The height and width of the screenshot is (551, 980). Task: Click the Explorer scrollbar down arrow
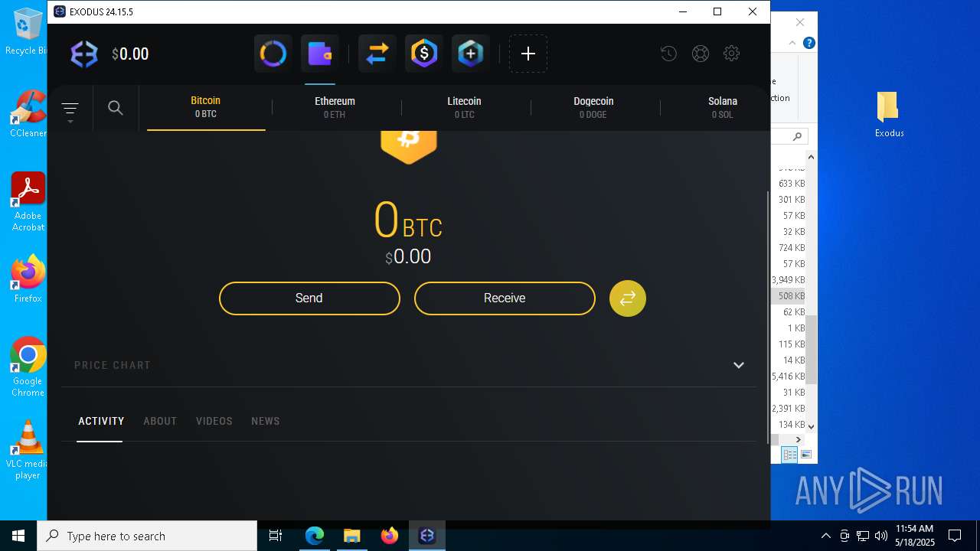click(x=811, y=426)
